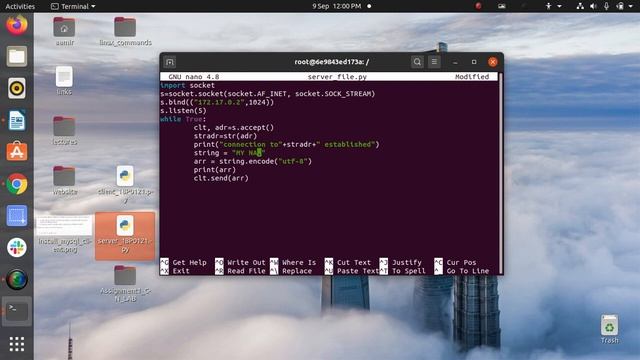Click the terminal search icon

[x=417, y=62]
